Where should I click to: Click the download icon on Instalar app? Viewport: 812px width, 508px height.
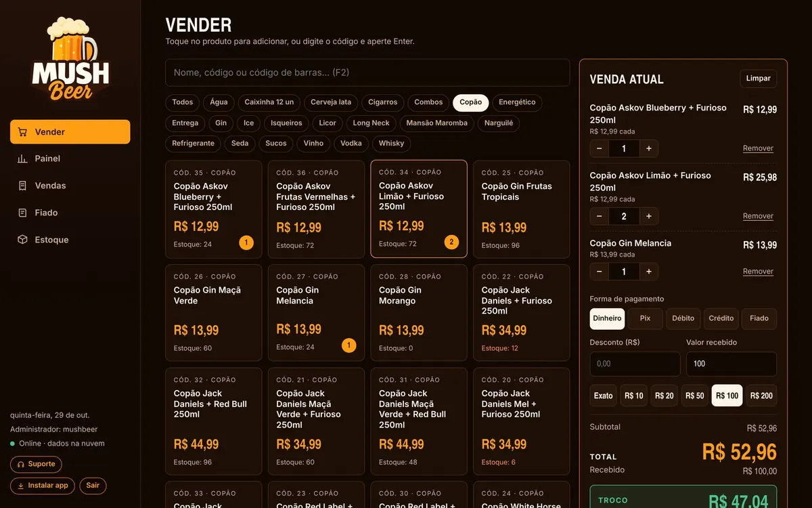tap(21, 486)
